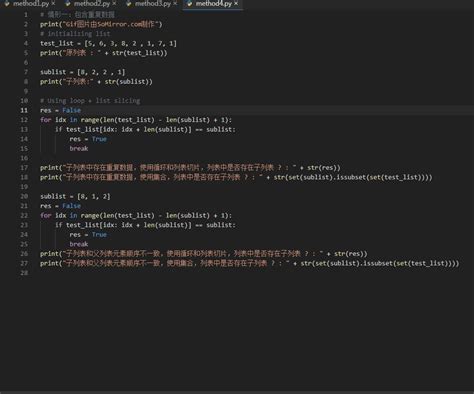Click the '# initializing list' comment

[75, 34]
